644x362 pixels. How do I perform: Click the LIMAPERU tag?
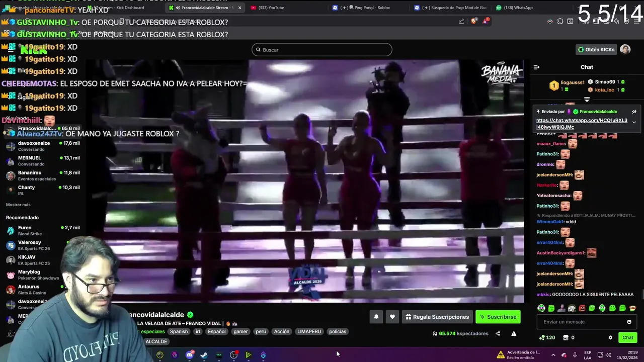coord(309,331)
